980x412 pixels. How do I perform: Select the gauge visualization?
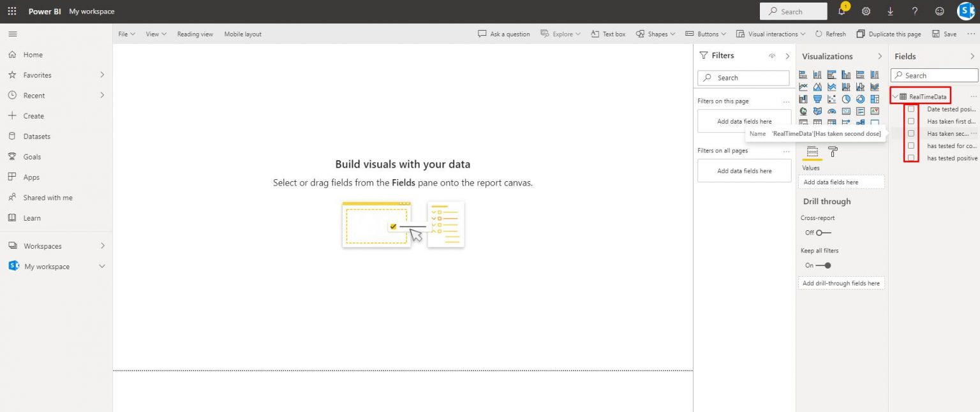[x=831, y=111]
